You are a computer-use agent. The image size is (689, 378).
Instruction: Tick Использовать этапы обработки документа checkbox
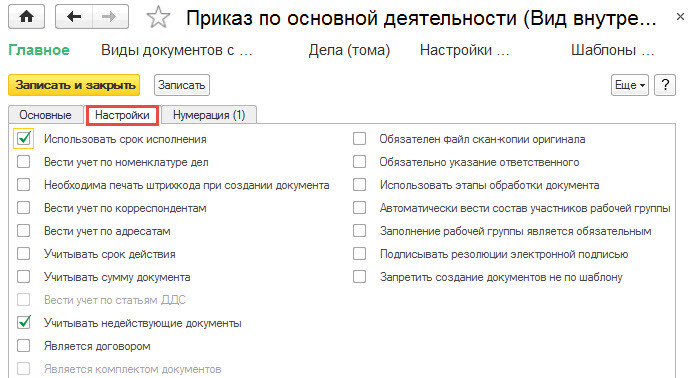pyautogui.click(x=359, y=185)
